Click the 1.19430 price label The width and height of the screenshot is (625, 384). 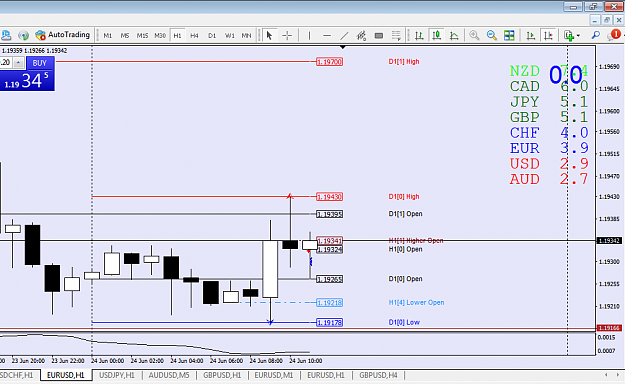(x=330, y=197)
